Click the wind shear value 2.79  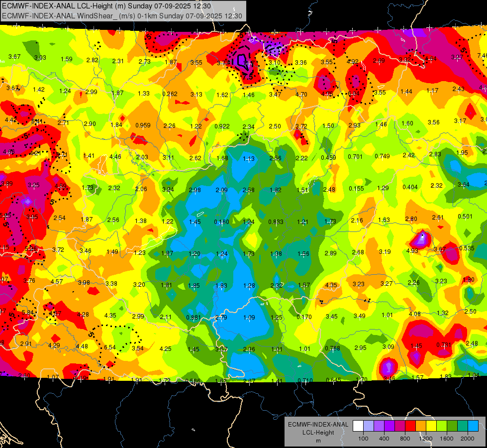click(x=221, y=318)
